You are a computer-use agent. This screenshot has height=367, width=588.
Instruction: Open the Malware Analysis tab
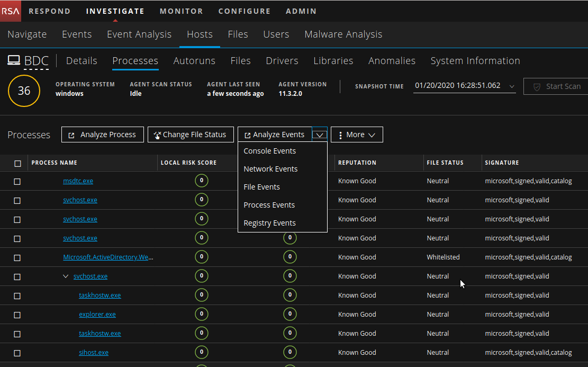tap(343, 34)
